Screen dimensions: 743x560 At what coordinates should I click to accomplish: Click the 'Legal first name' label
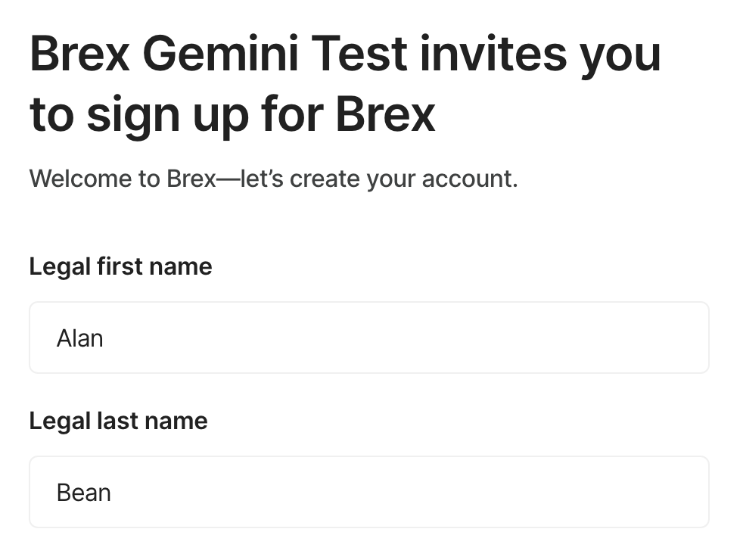[x=120, y=266]
